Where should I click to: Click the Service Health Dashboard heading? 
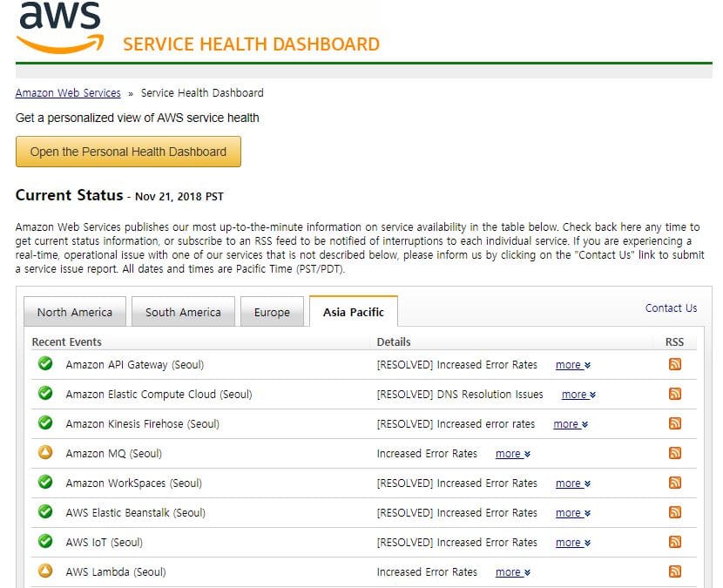pyautogui.click(x=251, y=44)
